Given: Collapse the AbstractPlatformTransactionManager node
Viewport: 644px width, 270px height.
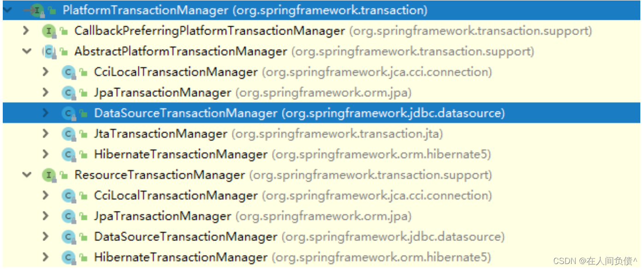Looking at the screenshot, I should (27, 52).
